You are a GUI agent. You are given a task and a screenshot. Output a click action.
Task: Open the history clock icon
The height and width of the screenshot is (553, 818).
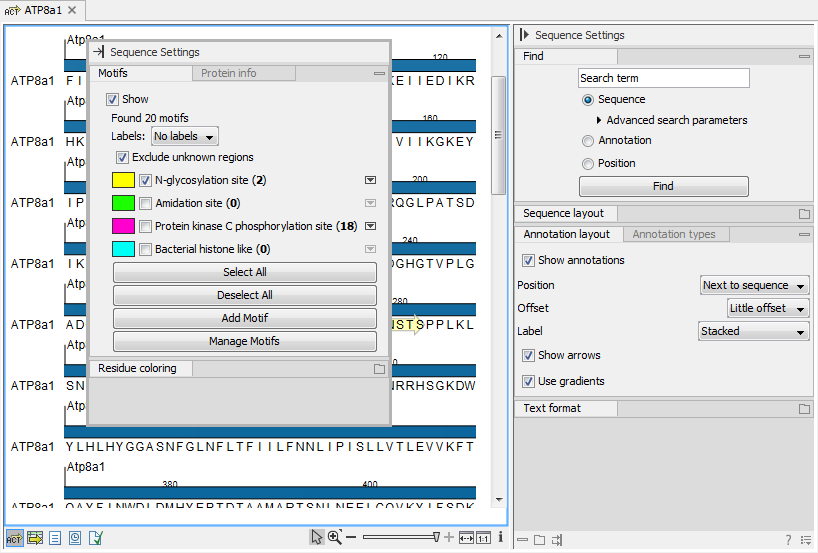(x=75, y=538)
